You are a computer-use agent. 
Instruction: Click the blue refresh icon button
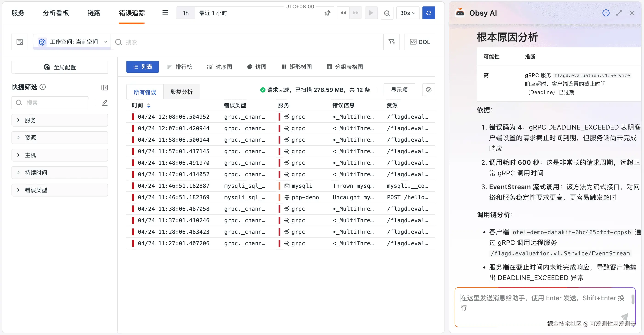pyautogui.click(x=428, y=13)
